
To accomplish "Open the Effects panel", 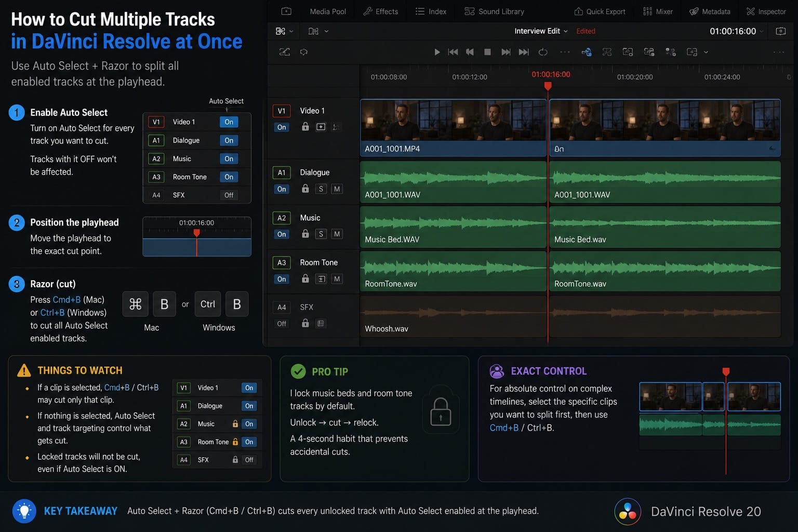I will [x=381, y=11].
